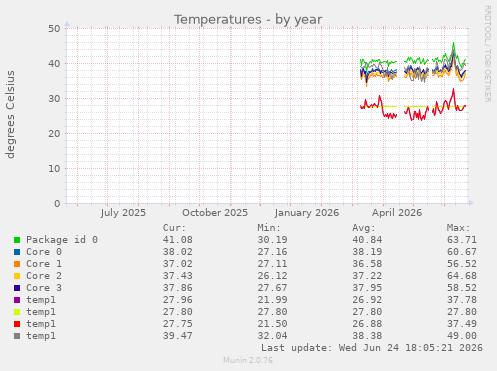
Task: Click the Core 0 current value 38.02
Action: (x=178, y=252)
